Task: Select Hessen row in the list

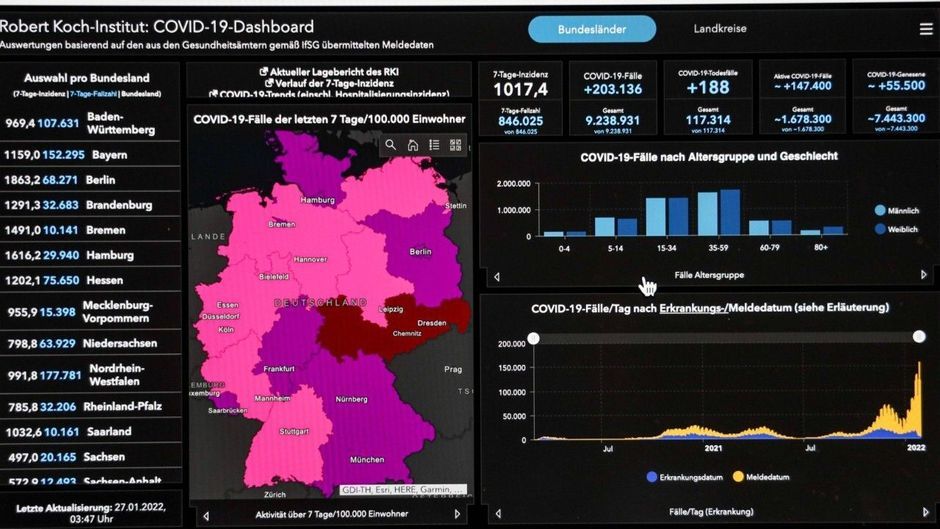Action: pyautogui.click(x=90, y=281)
